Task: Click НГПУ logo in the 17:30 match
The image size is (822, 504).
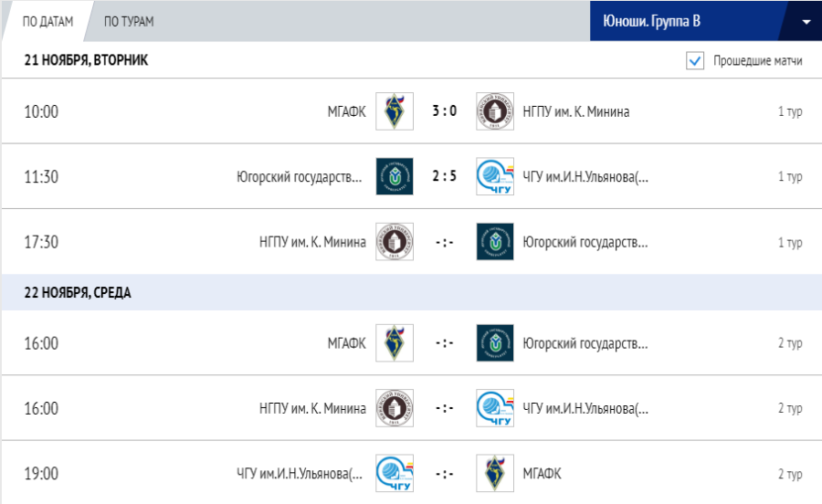Action: click(395, 242)
